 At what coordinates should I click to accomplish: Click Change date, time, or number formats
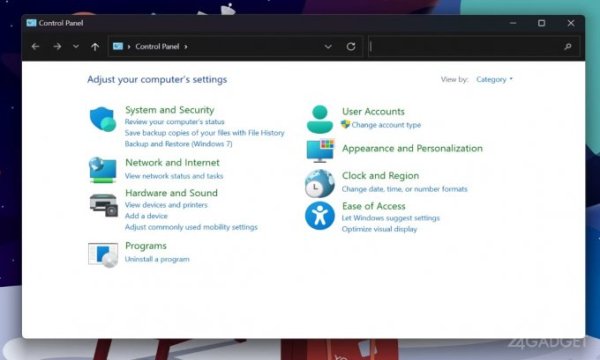pos(404,189)
